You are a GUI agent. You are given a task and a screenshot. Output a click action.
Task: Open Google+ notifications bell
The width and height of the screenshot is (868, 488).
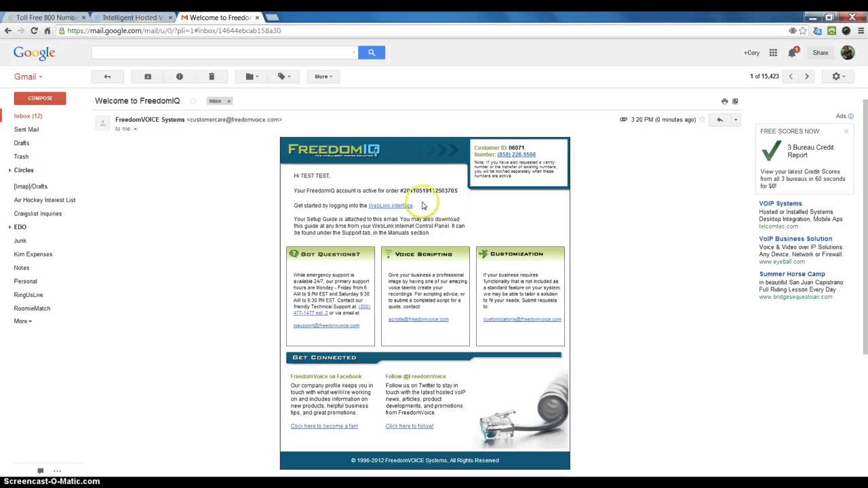coord(792,52)
